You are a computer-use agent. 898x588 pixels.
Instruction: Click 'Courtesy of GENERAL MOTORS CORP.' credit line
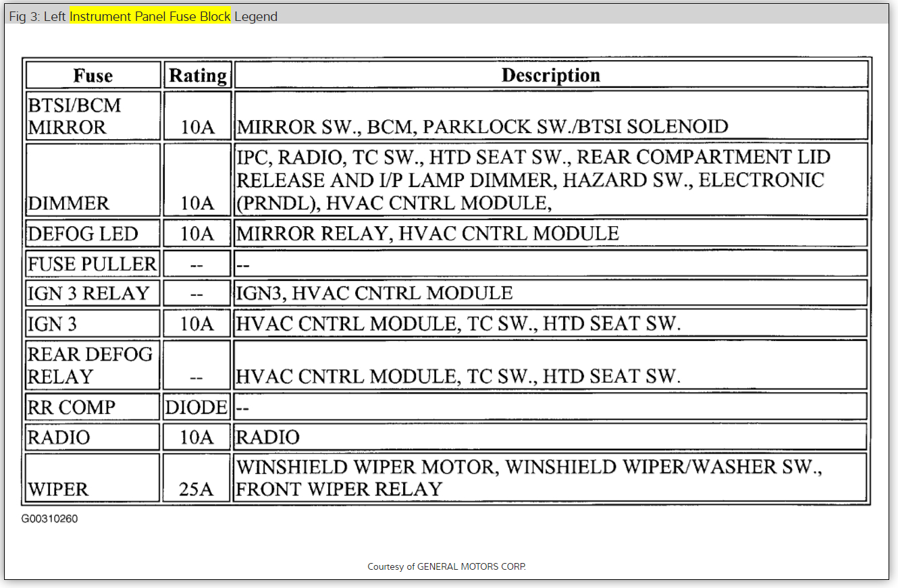446,566
